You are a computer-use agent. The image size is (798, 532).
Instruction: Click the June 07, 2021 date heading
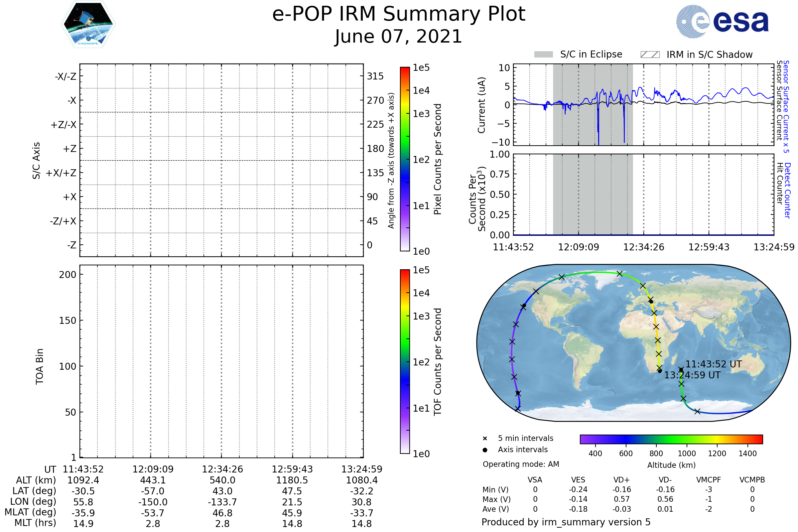[x=398, y=36]
